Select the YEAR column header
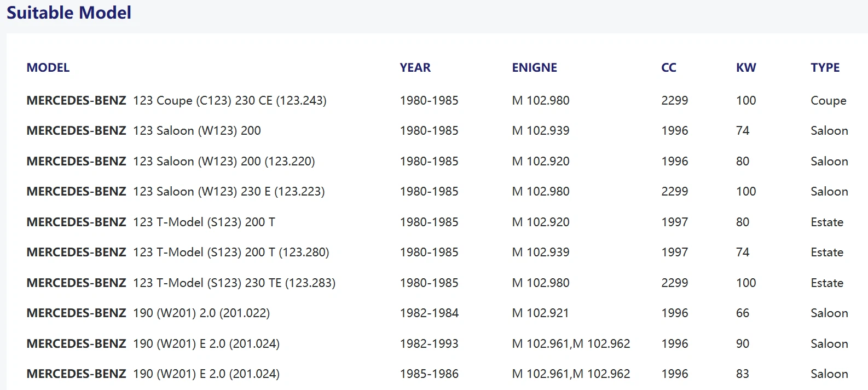 (415, 67)
